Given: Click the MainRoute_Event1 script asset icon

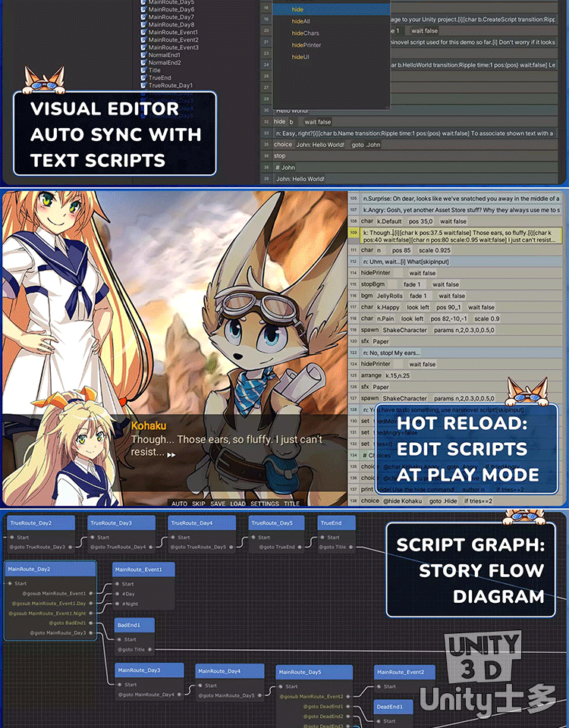Looking at the screenshot, I should pos(144,32).
